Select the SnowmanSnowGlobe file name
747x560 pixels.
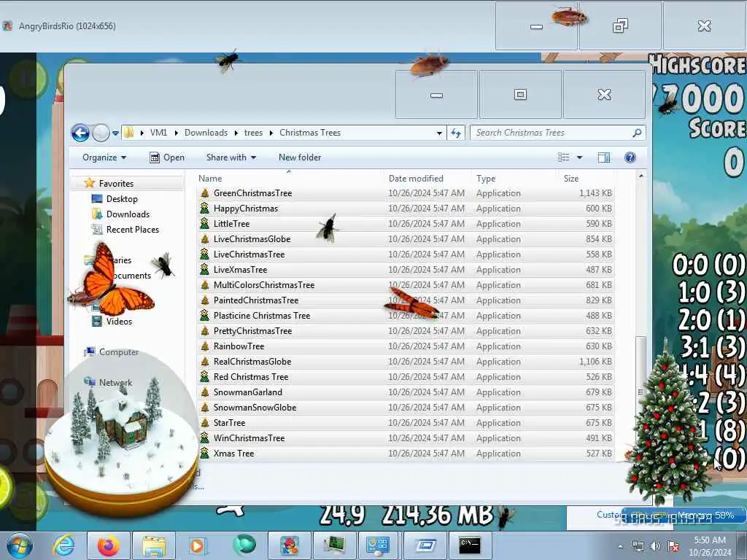coord(255,407)
